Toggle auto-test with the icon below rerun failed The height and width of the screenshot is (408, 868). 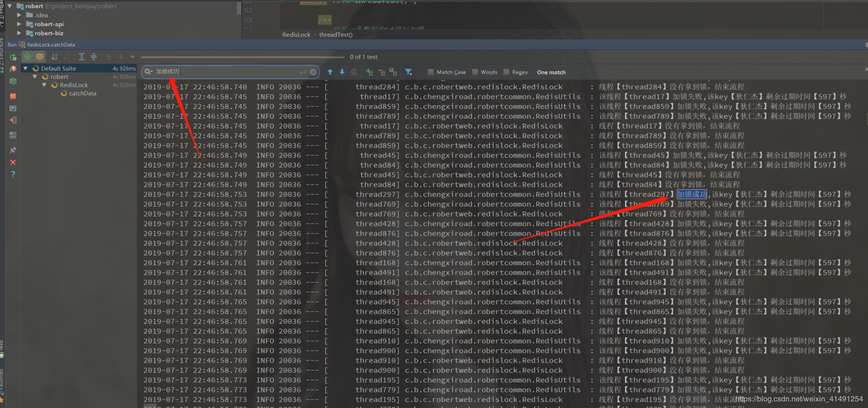[13, 81]
